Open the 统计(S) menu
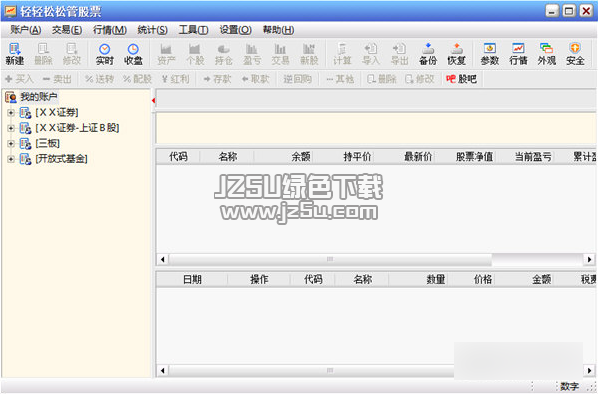This screenshot has width=598, height=394. (152, 30)
